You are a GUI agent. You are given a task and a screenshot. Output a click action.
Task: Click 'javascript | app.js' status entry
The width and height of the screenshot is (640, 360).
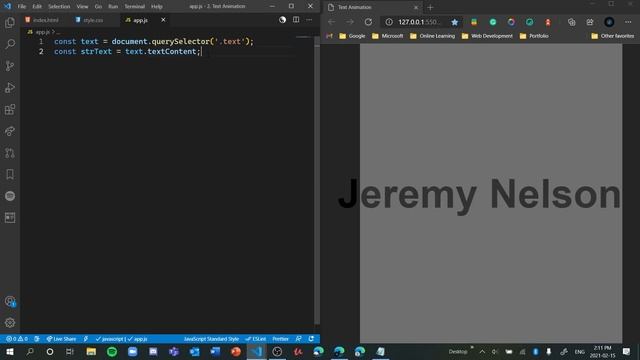pyautogui.click(x=121, y=339)
